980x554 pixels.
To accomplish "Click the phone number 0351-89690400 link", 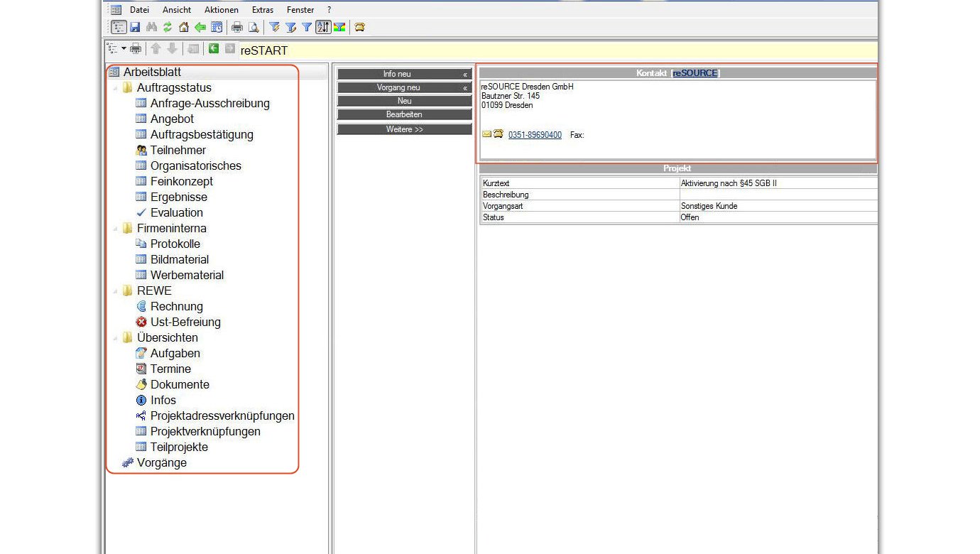I will pos(535,135).
